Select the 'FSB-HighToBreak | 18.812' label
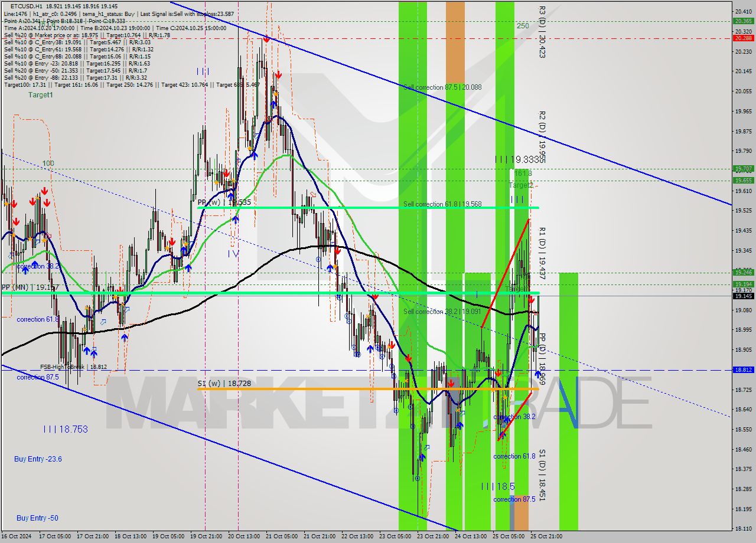The width and height of the screenshot is (756, 543). click(74, 367)
